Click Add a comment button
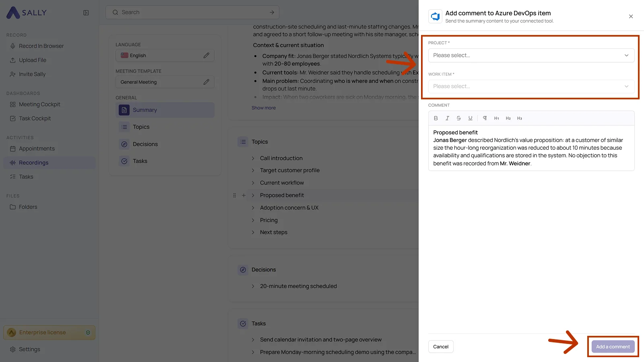 tap(613, 347)
